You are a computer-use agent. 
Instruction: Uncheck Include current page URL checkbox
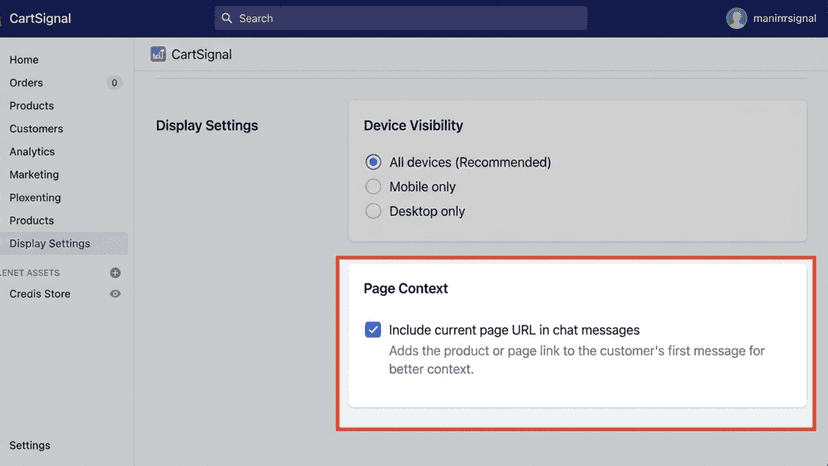(x=373, y=330)
